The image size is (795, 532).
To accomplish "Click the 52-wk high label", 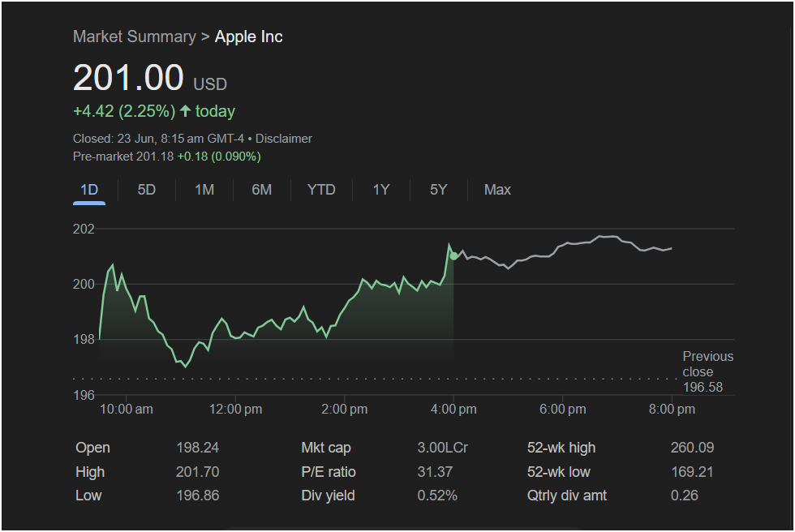I will coord(561,448).
